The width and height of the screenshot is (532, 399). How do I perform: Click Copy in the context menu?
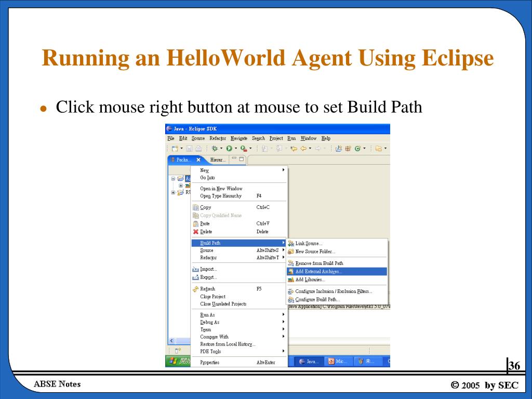[x=239, y=207]
